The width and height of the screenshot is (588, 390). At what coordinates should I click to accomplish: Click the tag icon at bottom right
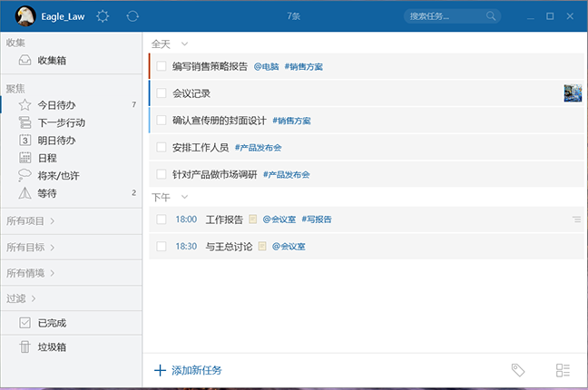[x=518, y=370]
